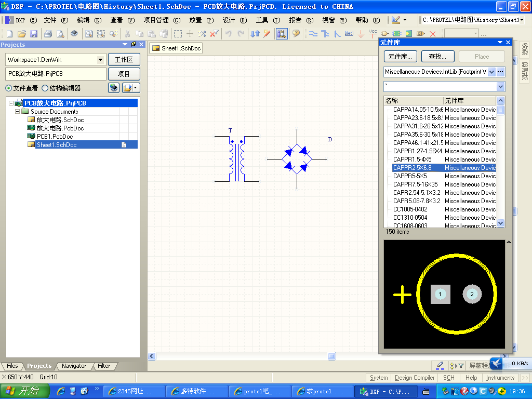532x399 pixels.
Task: Click the Place Wire tool icon
Action: point(313,34)
